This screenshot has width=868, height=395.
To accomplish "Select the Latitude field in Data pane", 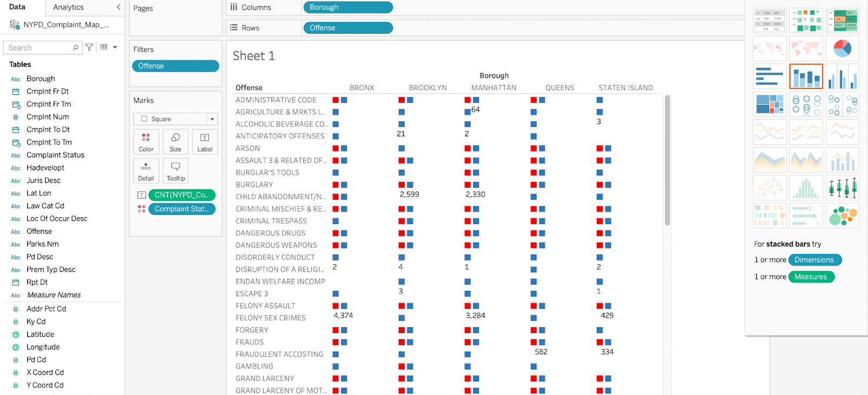I will (x=40, y=334).
